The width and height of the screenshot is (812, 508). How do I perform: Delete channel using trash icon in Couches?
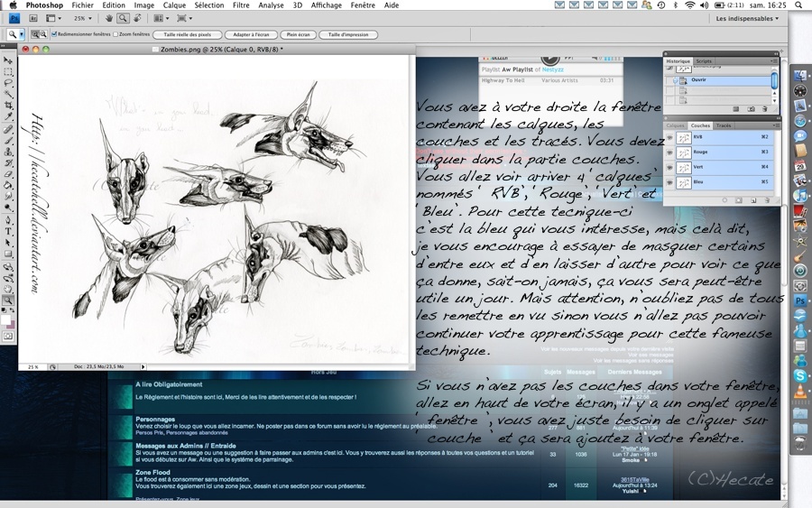(x=767, y=200)
